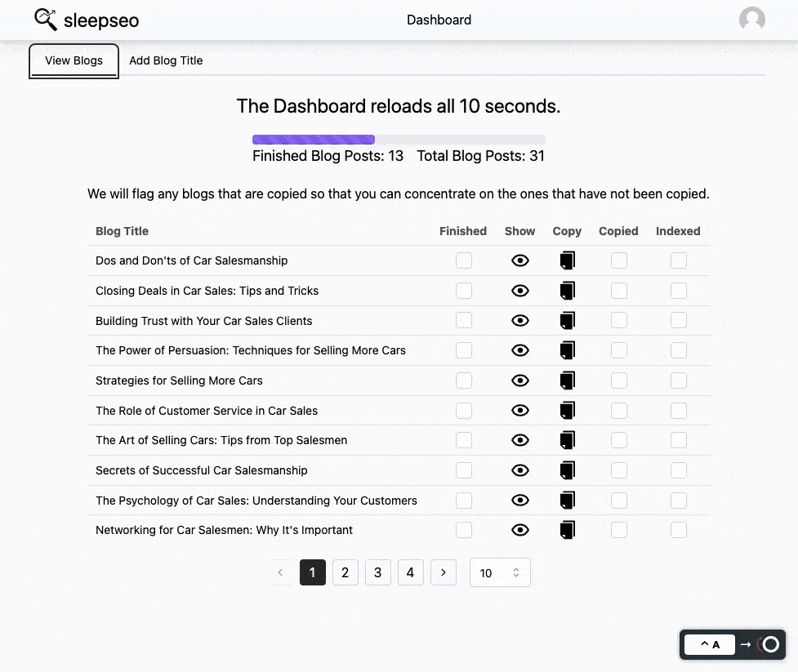Jump to page 3 of blogs
The width and height of the screenshot is (798, 672).
[x=377, y=573]
